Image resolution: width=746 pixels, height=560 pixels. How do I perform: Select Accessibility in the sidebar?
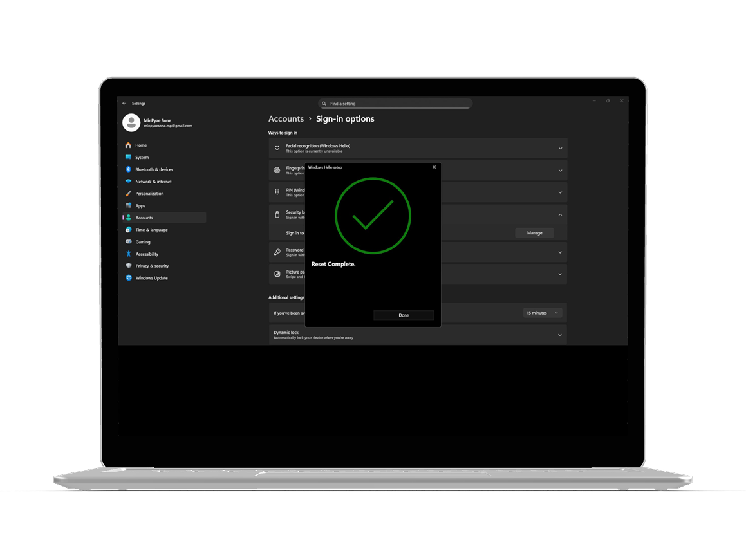click(129, 254)
